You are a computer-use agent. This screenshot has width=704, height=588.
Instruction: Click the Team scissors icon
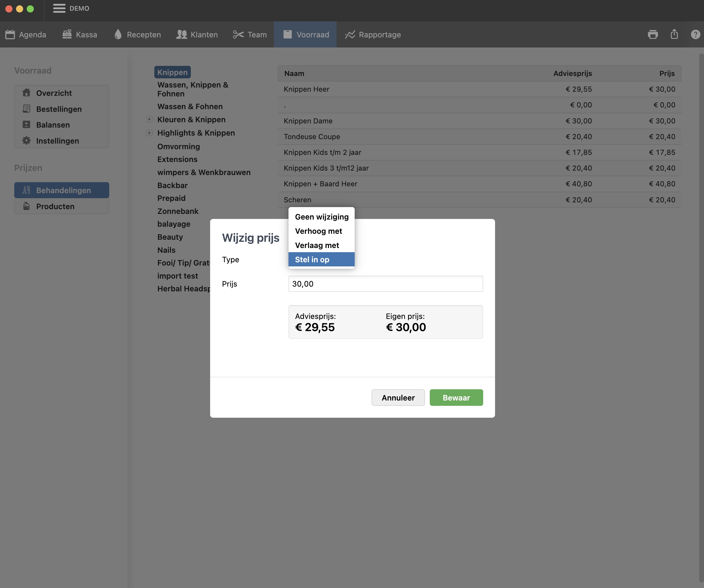(238, 34)
